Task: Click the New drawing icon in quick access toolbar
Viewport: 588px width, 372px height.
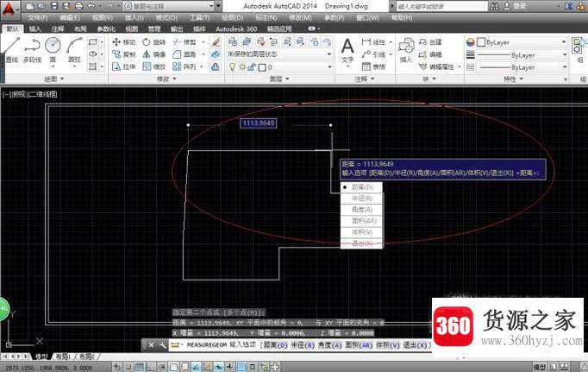Action: (x=29, y=6)
